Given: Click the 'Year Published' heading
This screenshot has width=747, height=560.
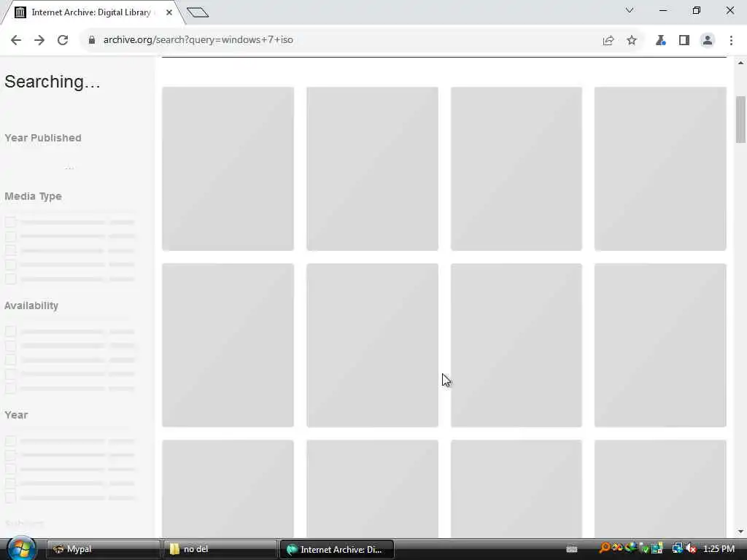Looking at the screenshot, I should [43, 138].
